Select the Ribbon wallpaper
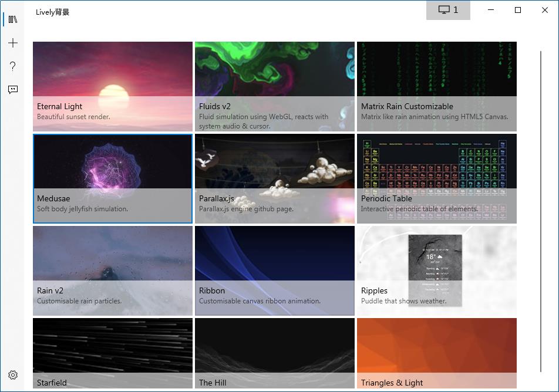Image resolution: width=559 pixels, height=392 pixels. click(275, 271)
